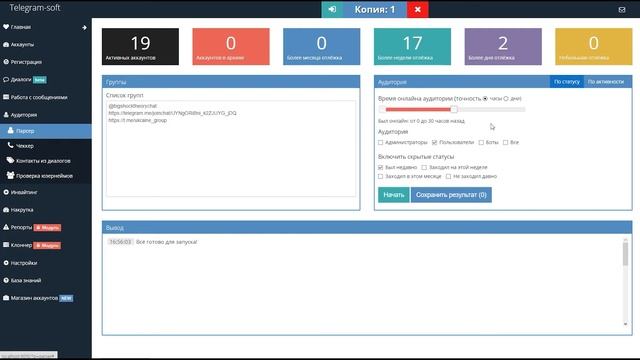This screenshot has width=640, height=360.
Task: Click the Парсер user icon
Action: coord(11,131)
